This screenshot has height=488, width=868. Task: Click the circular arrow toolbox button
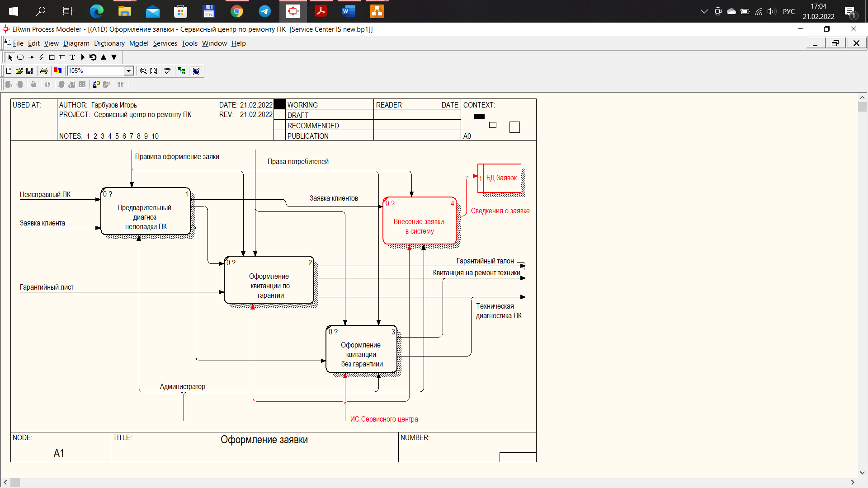(x=93, y=57)
